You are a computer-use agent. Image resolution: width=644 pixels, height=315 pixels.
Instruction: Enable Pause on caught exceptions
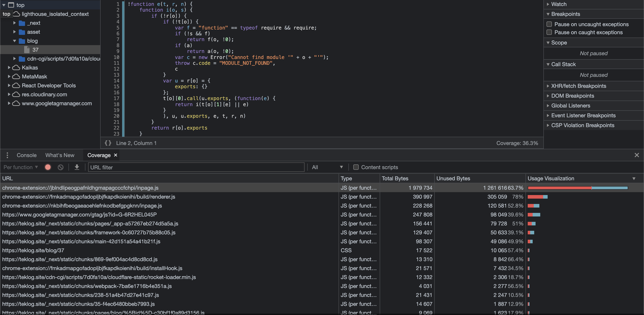(x=549, y=32)
